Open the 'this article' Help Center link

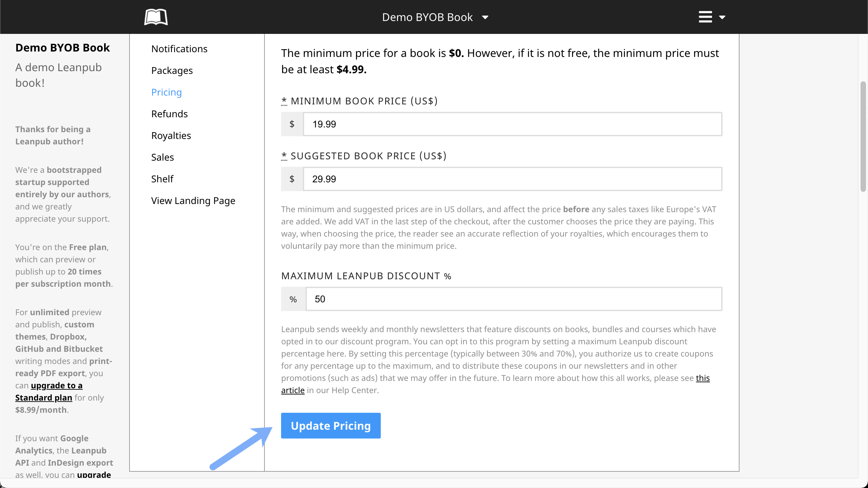703,378
